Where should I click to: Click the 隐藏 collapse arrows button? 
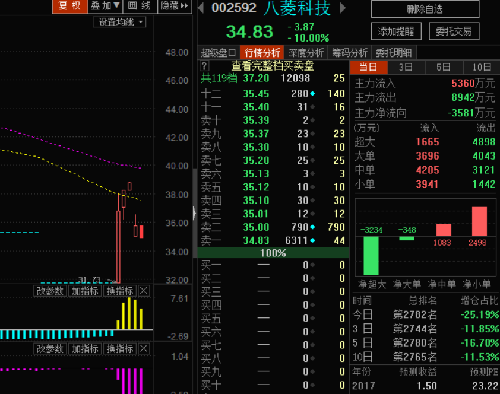[174, 6]
